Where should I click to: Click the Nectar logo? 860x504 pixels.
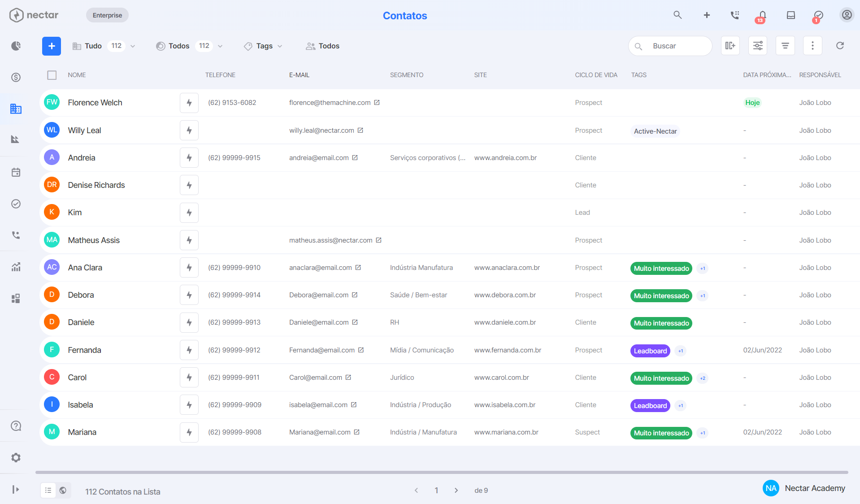pyautogui.click(x=34, y=15)
